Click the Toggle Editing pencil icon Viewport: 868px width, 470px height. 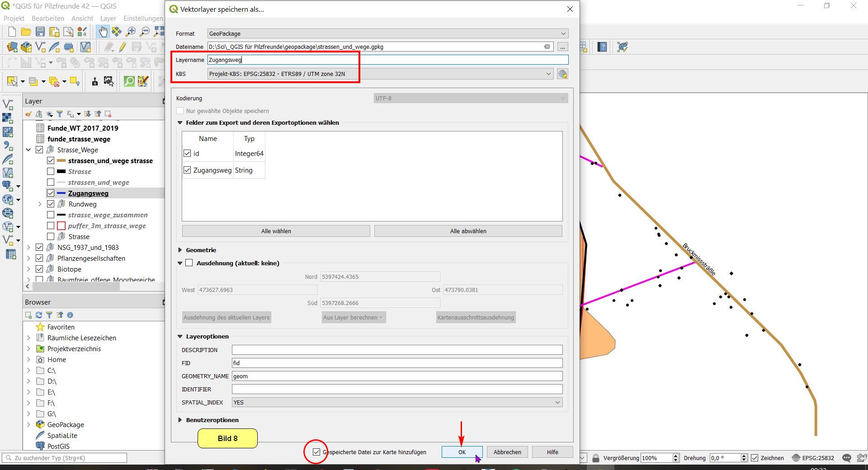pyautogui.click(x=123, y=47)
